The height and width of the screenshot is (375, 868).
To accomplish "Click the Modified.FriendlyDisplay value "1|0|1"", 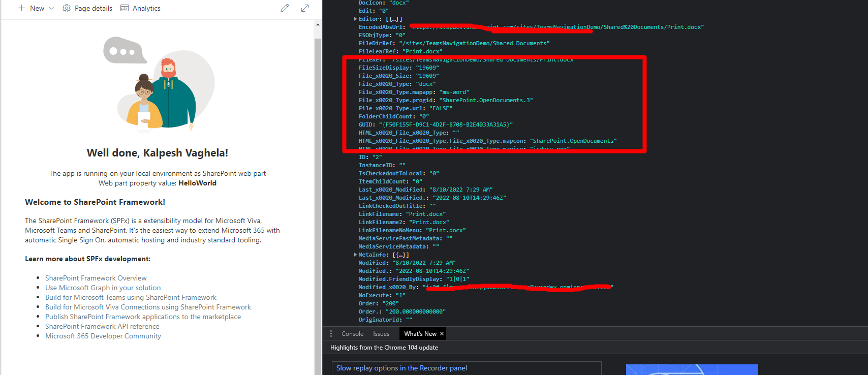I will (457, 279).
